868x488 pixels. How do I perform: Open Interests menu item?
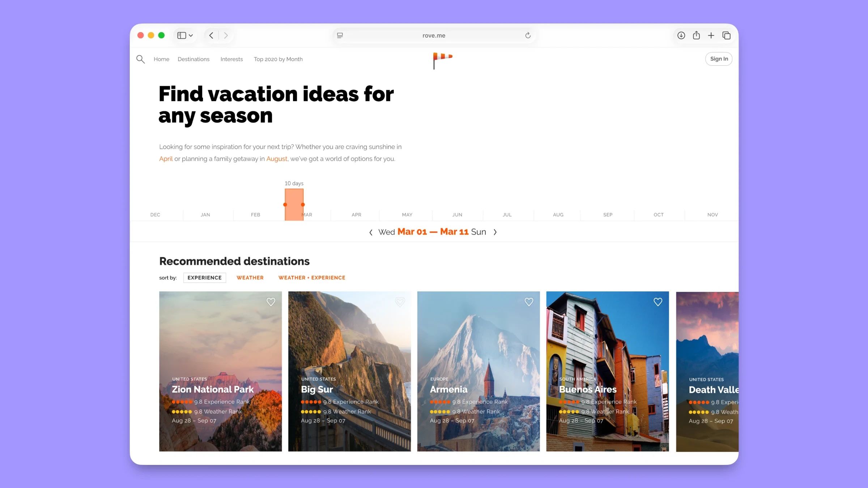click(x=231, y=59)
